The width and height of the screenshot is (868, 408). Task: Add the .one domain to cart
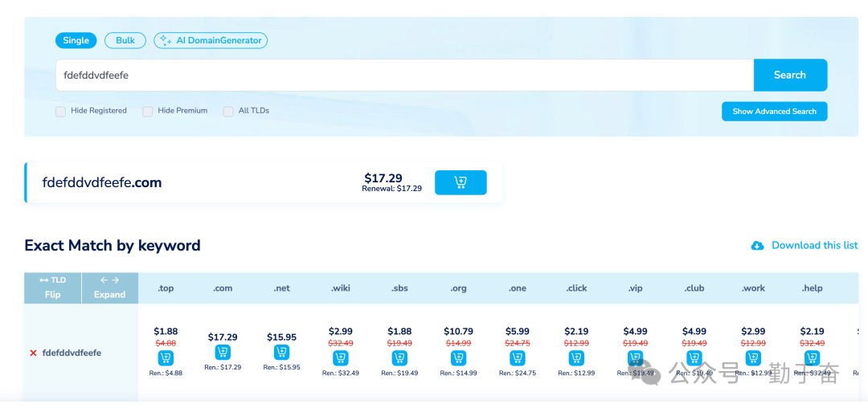pos(517,358)
